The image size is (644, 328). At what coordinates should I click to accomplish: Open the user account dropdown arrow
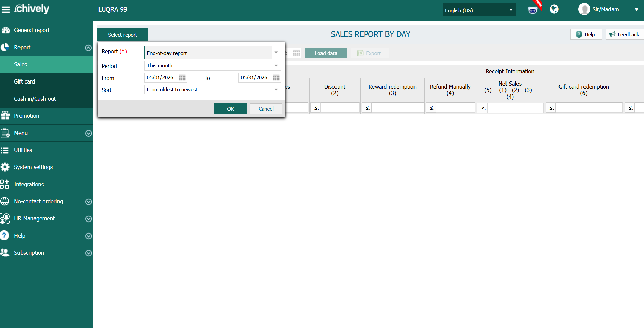636,10
